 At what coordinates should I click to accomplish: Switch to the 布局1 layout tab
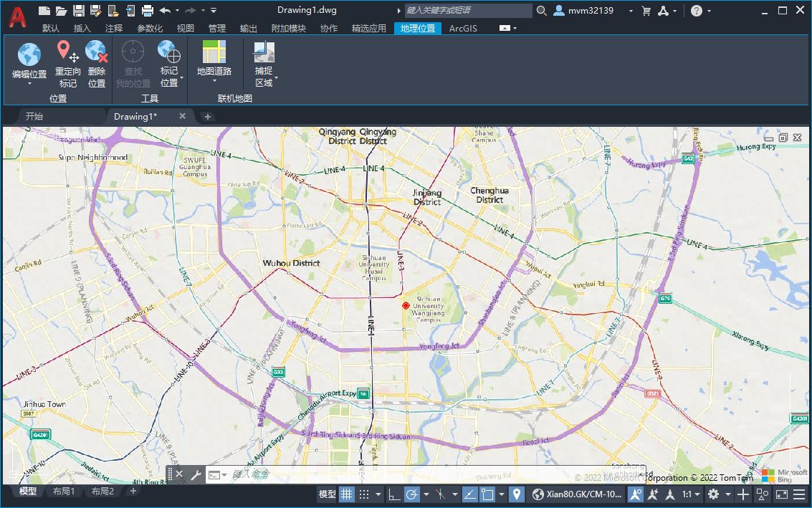tap(64, 492)
